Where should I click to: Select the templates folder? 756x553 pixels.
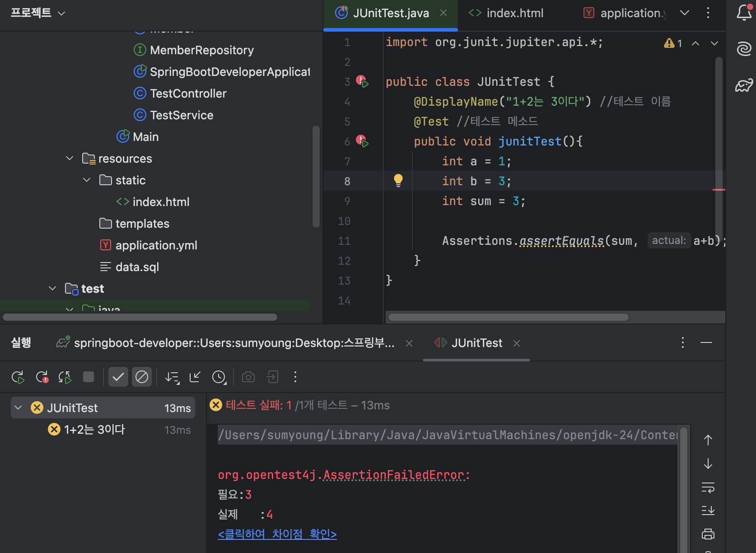click(x=134, y=223)
